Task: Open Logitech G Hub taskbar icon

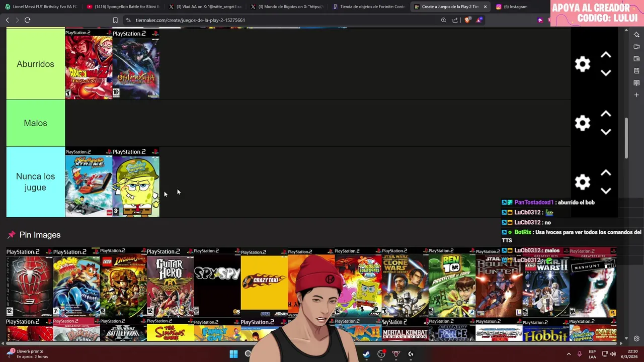Action: click(411, 354)
